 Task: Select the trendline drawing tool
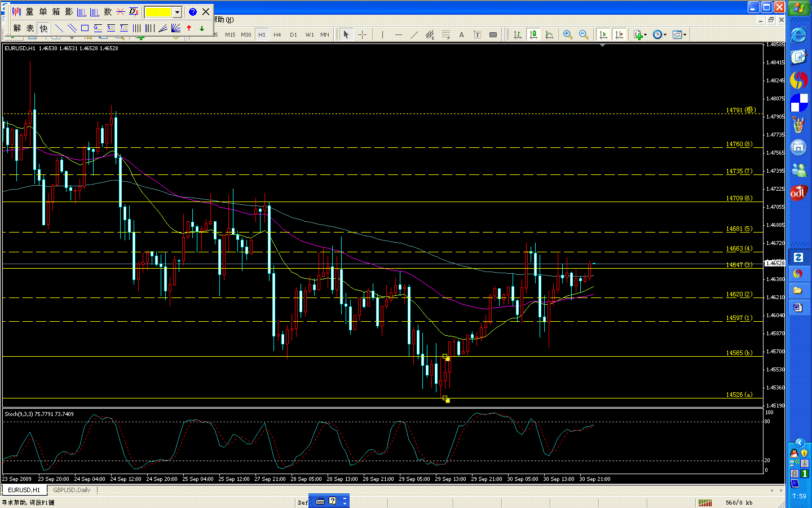(414, 35)
